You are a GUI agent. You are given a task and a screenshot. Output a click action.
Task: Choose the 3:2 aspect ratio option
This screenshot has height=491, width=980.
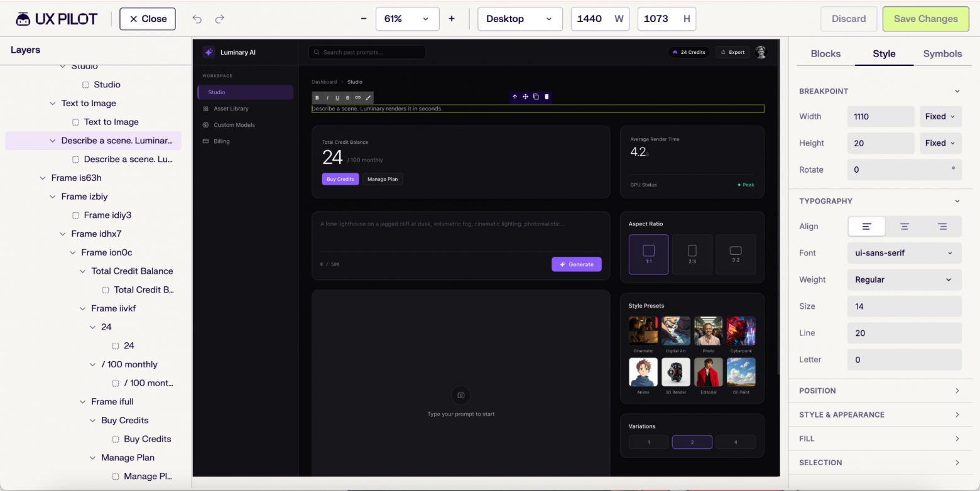[736, 254]
